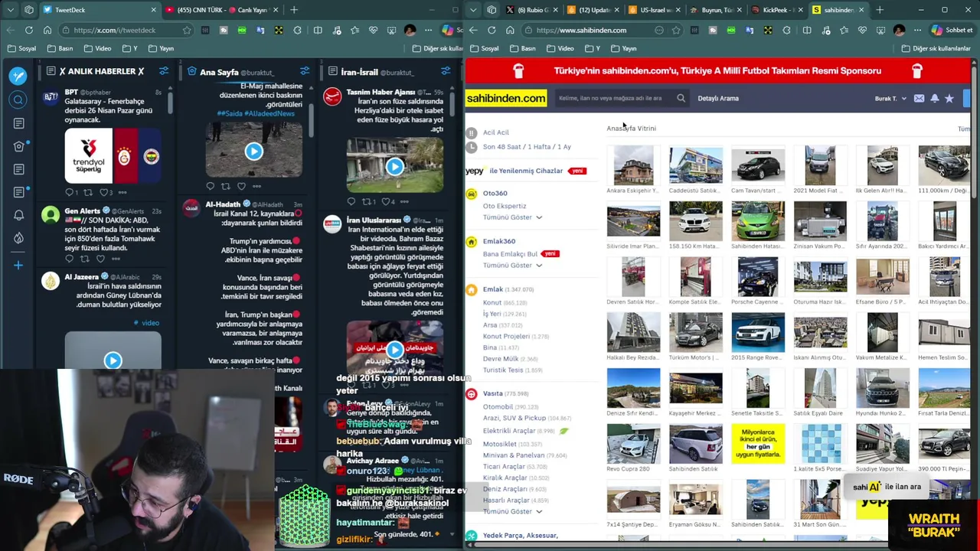Click #AlJadeedNews hashtag in Ana Sayfa
Viewport: 980px width, 551px height.
[266, 113]
